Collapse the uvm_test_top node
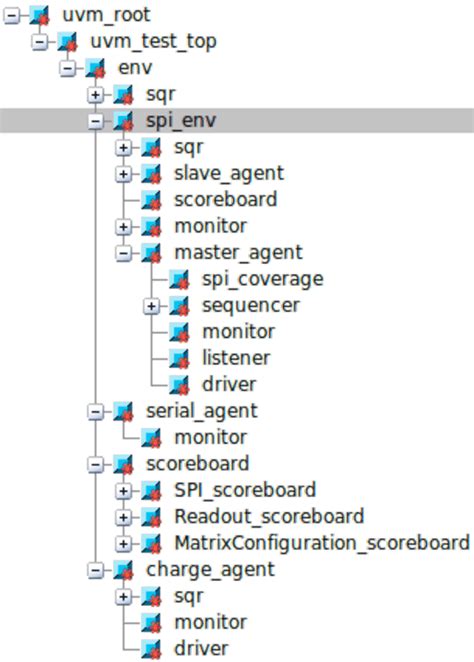This screenshot has height=662, width=474. coord(40,42)
